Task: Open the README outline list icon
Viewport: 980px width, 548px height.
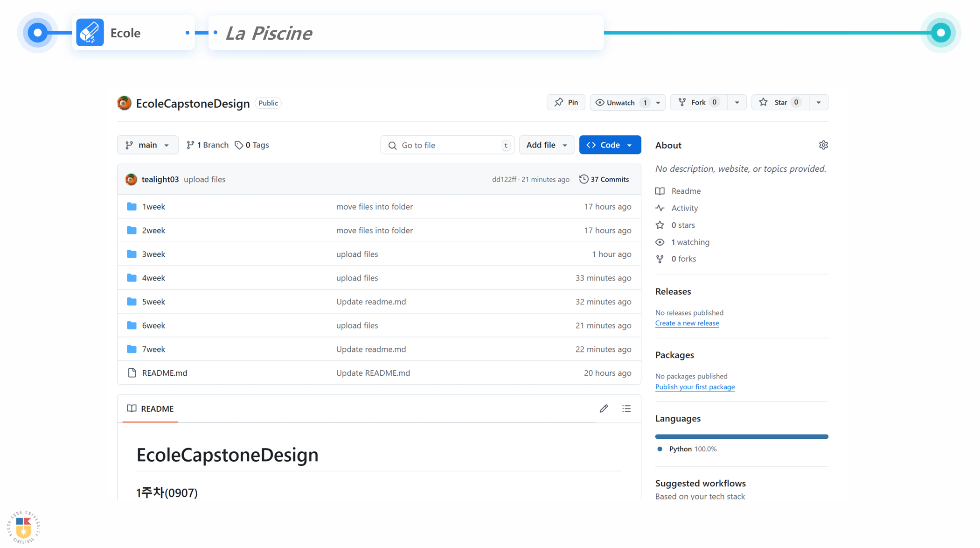Action: (x=626, y=408)
